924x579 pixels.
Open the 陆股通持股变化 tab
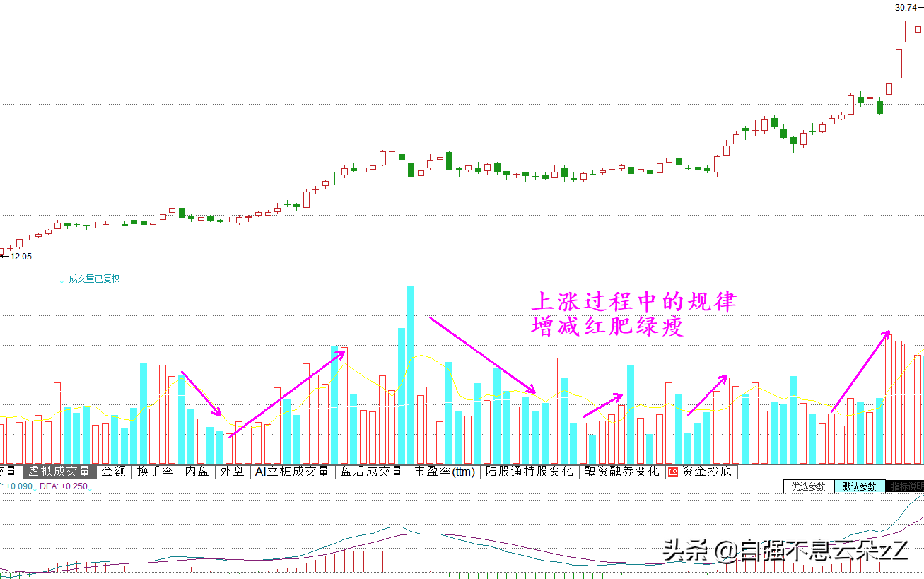pyautogui.click(x=530, y=472)
